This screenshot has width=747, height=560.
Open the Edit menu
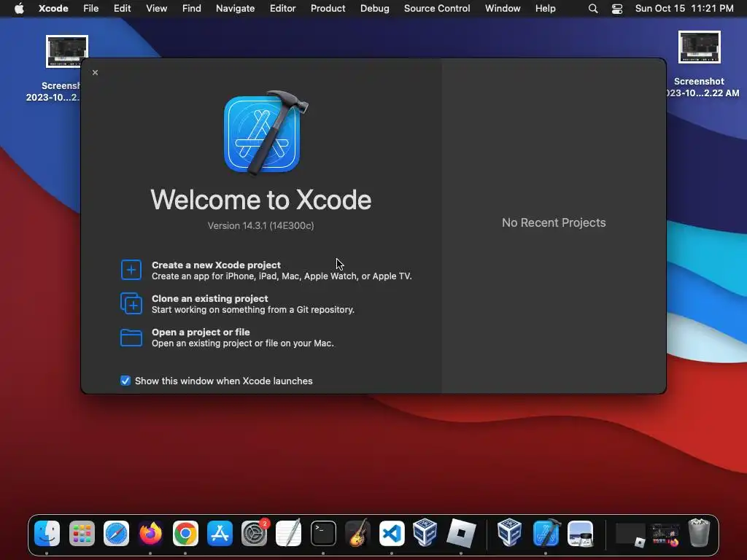[122, 9]
